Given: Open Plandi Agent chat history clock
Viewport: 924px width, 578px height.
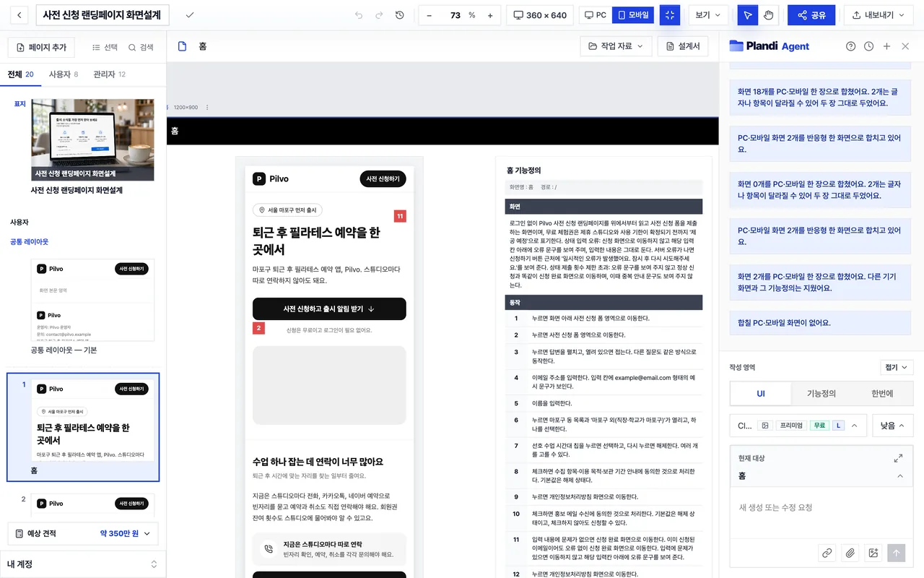Looking at the screenshot, I should 868,46.
